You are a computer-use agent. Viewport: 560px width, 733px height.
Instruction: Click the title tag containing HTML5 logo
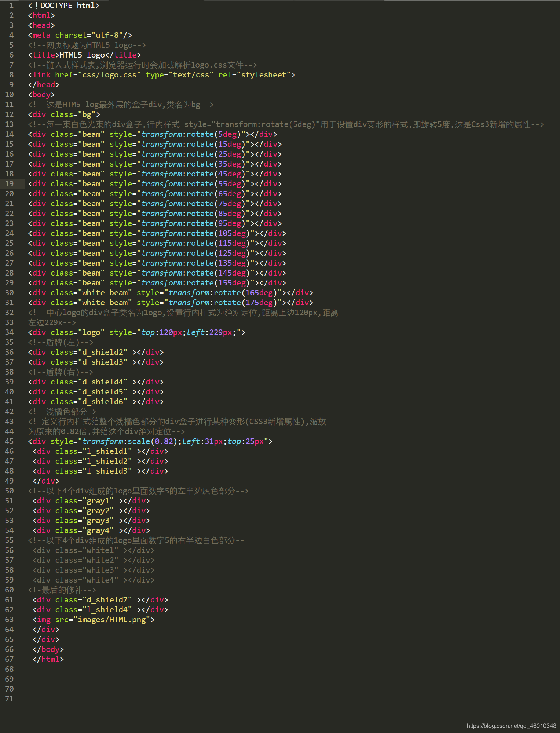click(x=84, y=55)
